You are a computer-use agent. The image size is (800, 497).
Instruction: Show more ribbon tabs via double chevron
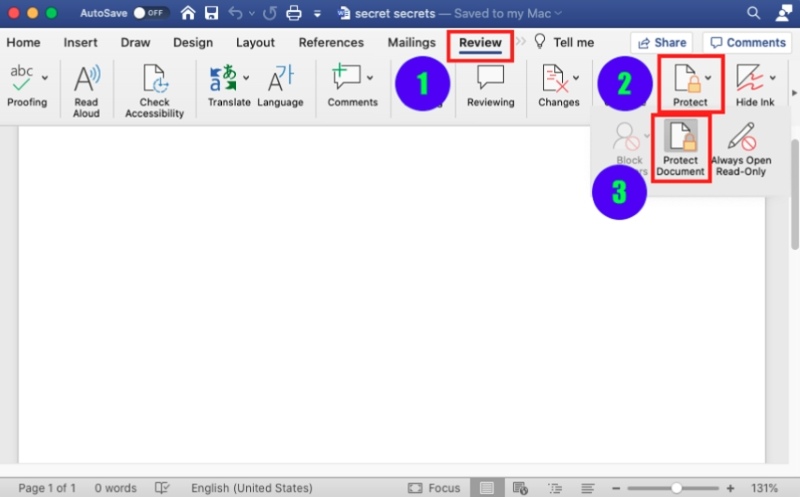click(x=520, y=41)
